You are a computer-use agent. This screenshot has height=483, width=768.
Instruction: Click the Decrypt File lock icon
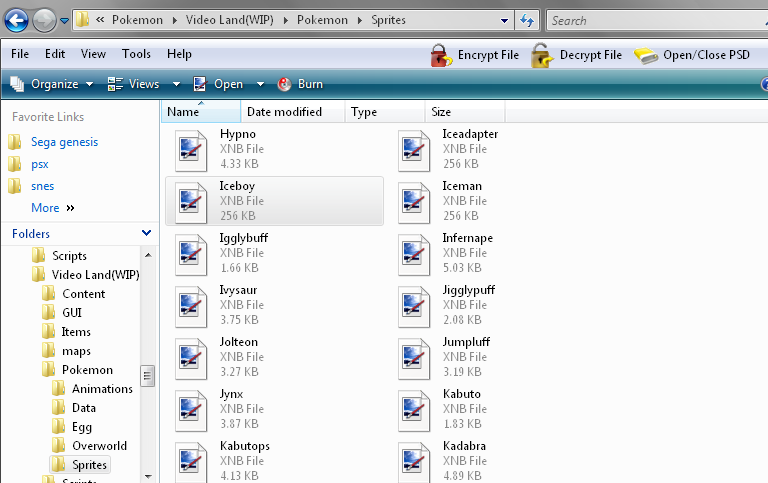coord(542,56)
